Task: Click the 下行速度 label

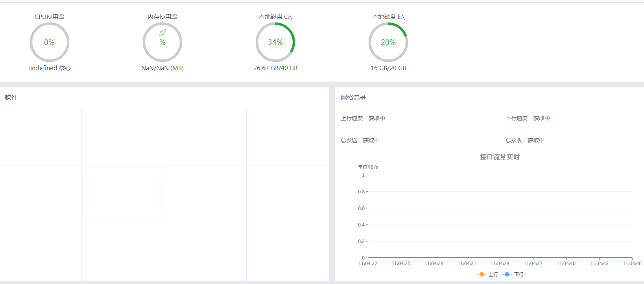Action: [x=517, y=118]
